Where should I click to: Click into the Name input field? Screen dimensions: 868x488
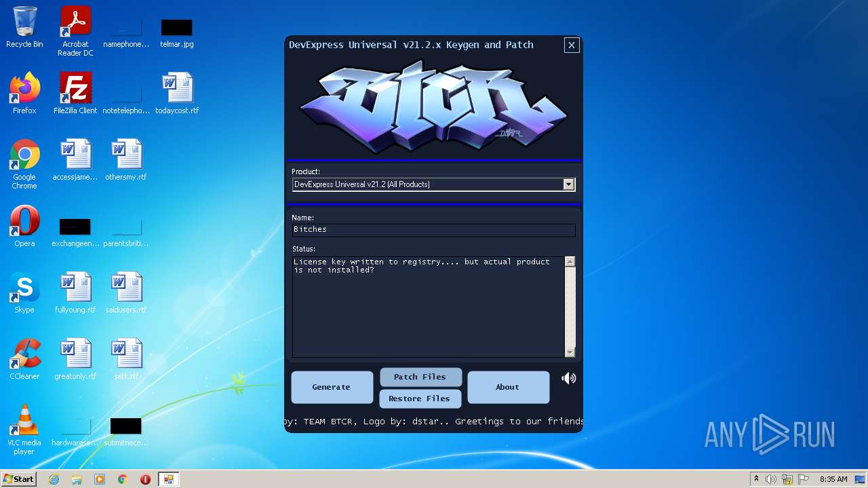(x=434, y=230)
